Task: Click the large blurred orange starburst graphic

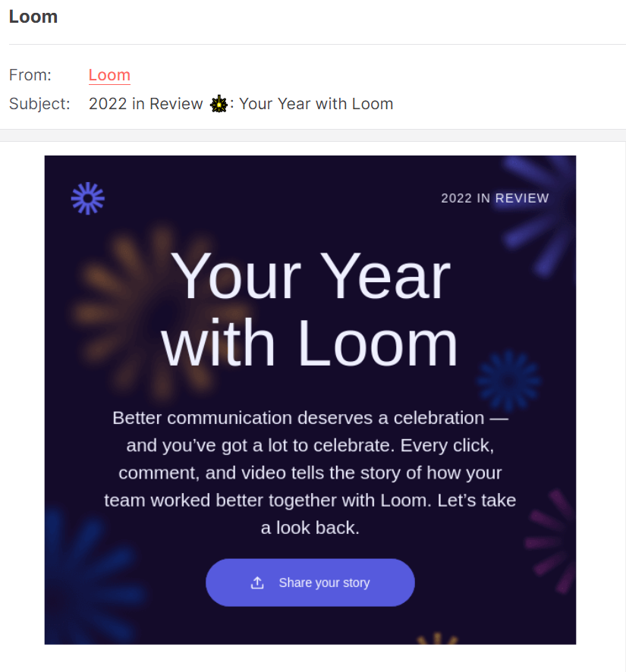Action: click(x=144, y=303)
